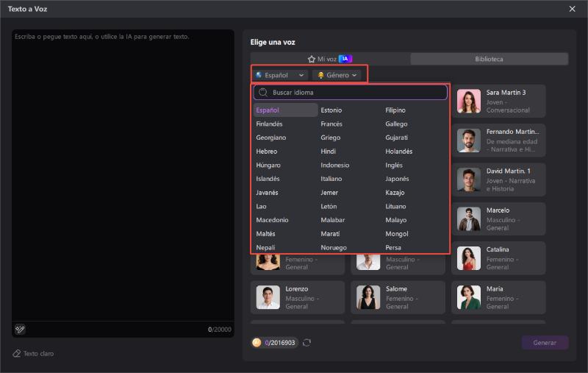Pick Marati language option

330,234
